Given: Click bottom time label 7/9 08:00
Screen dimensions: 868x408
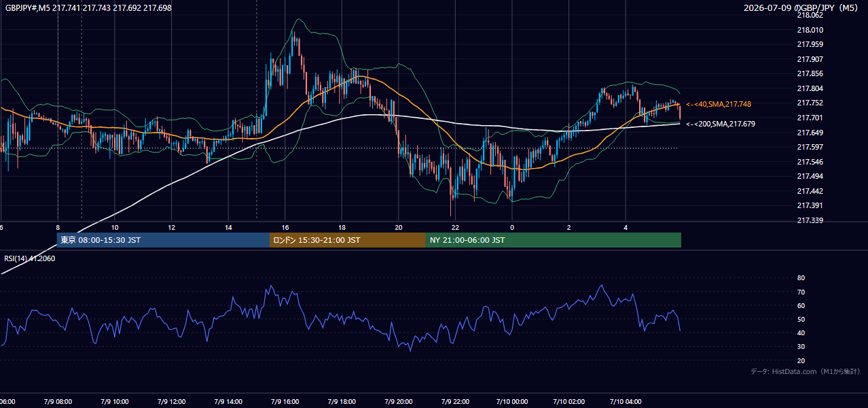Looking at the screenshot, I should tap(58, 402).
